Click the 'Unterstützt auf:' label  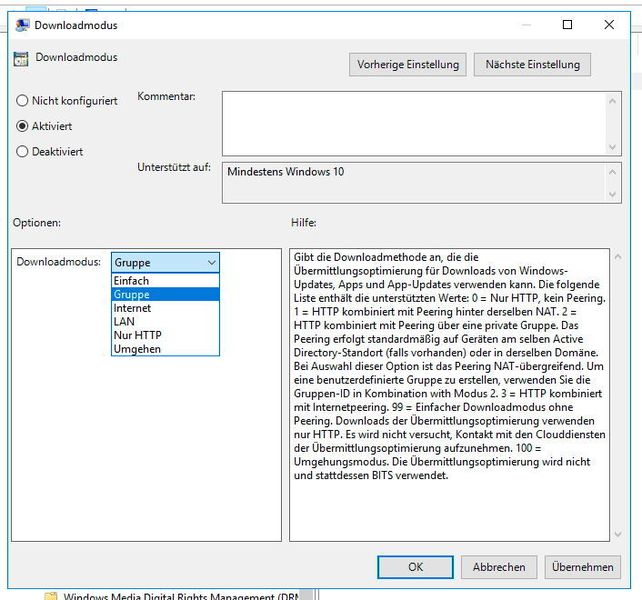tap(174, 167)
